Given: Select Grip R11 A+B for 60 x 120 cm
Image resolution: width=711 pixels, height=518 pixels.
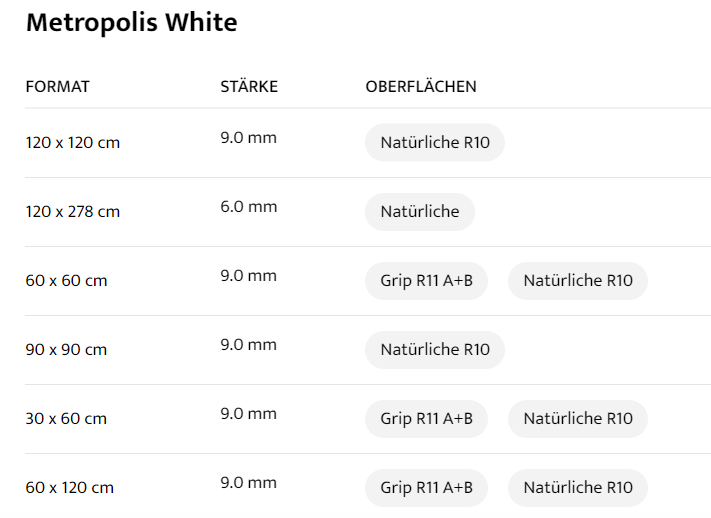Looking at the screenshot, I should pyautogui.click(x=426, y=487).
